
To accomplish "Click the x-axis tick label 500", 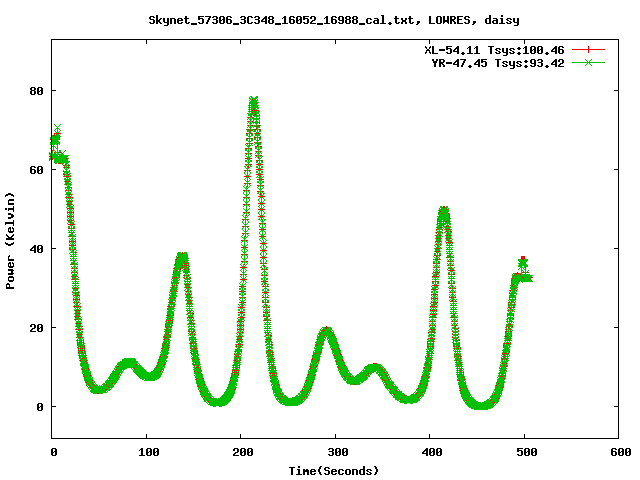I will [527, 452].
